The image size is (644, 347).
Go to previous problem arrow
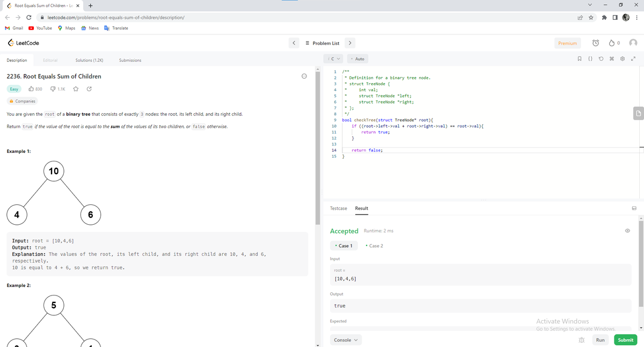point(294,43)
